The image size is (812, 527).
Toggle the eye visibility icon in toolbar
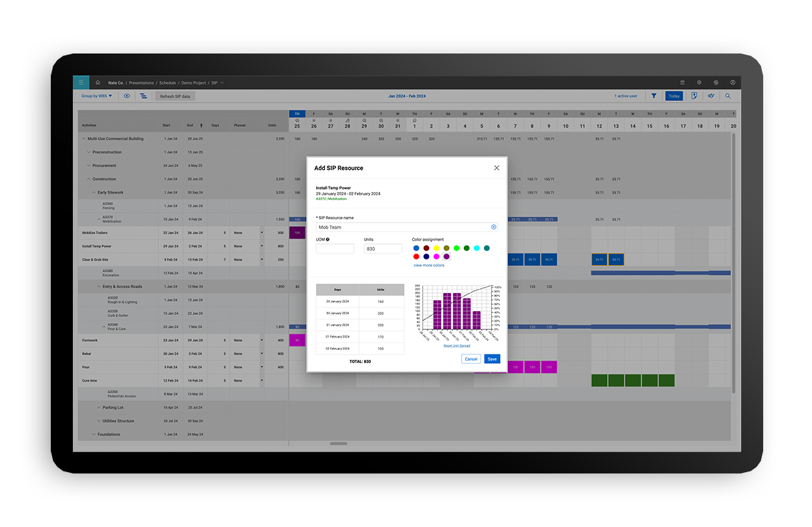point(127,96)
